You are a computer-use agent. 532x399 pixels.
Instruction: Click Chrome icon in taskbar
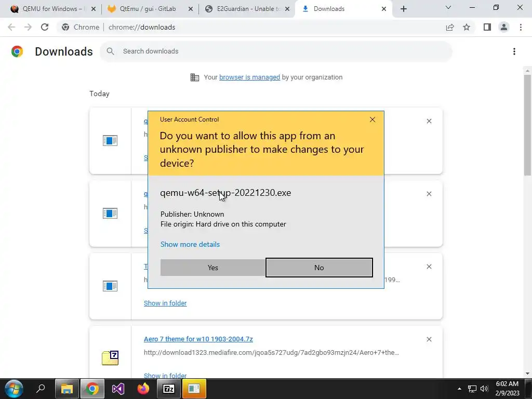(x=92, y=389)
